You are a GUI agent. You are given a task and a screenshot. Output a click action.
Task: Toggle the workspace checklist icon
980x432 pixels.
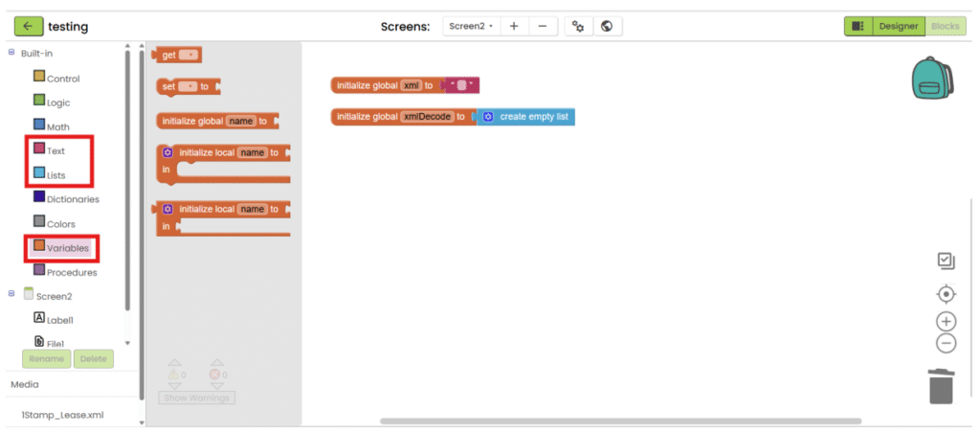pos(946,261)
